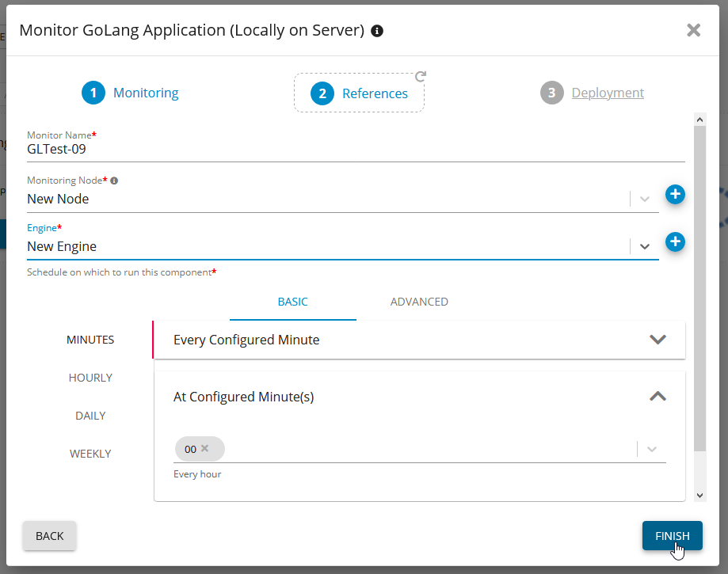Click the info icon beside dialog title
Image resolution: width=728 pixels, height=574 pixels.
coord(377,31)
